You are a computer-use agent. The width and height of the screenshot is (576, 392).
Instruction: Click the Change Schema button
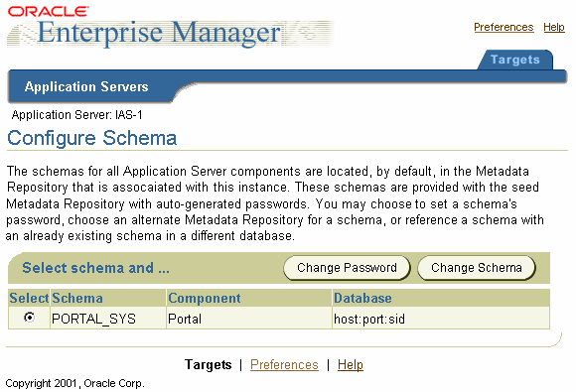pos(477,268)
